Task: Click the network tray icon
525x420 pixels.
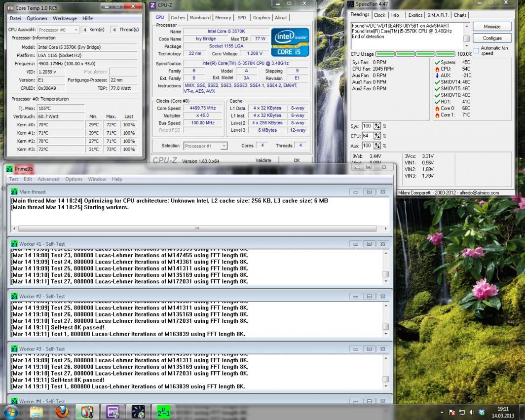Action: point(462,412)
